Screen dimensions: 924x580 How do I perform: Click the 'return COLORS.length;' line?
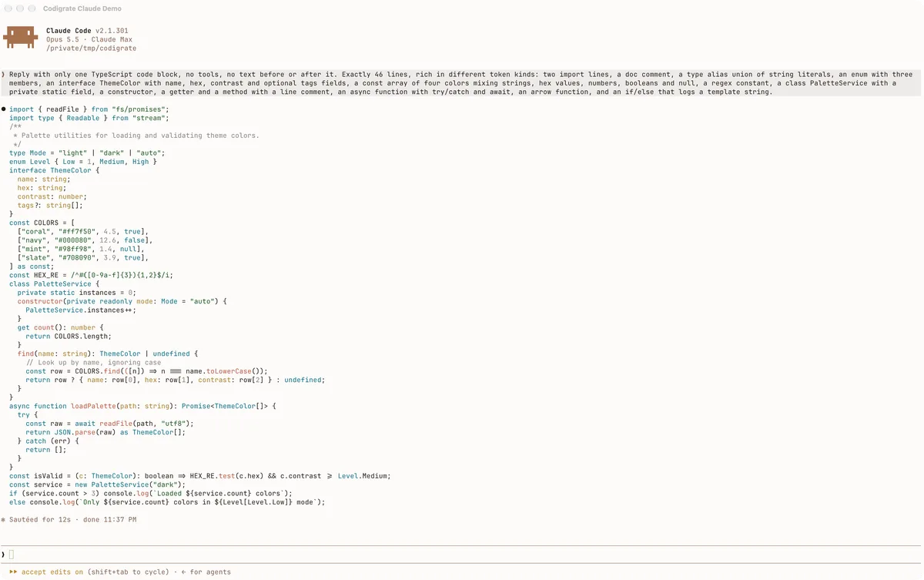[x=69, y=336]
